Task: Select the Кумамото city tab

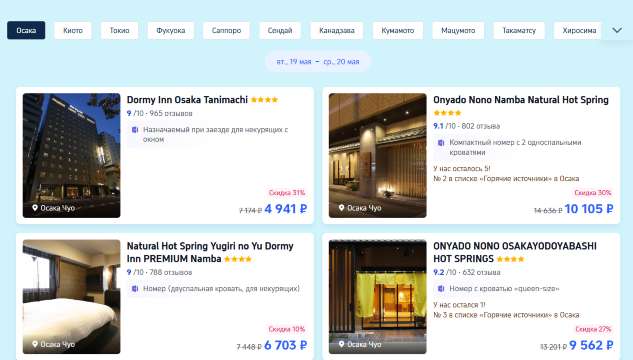Action: [x=398, y=30]
